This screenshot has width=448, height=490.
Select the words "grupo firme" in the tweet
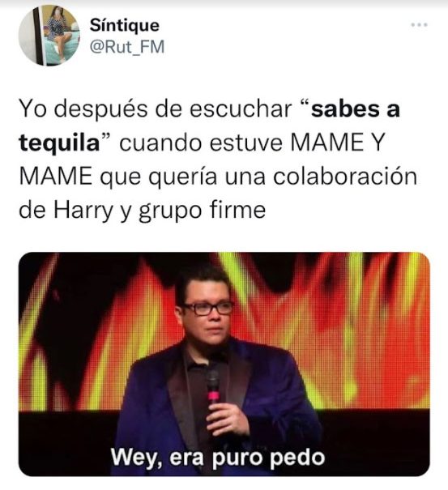pos(203,211)
